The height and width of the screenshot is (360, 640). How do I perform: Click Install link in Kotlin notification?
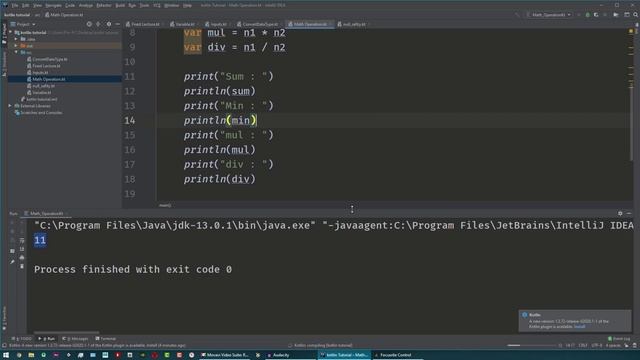[x=580, y=327]
